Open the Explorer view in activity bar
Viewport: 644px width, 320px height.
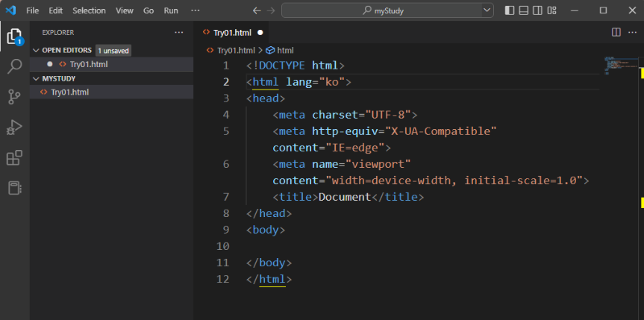(x=14, y=37)
